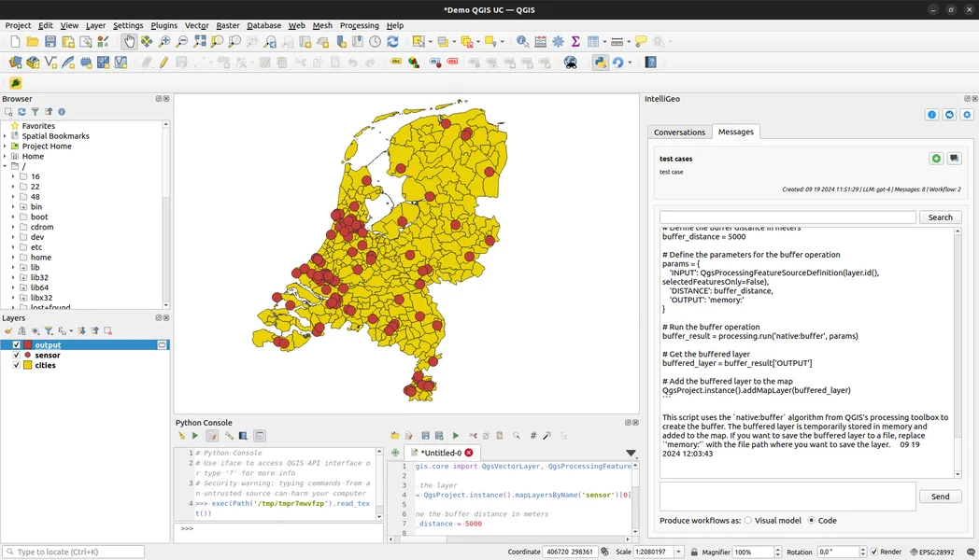Zoom to full extent of map
The height and width of the screenshot is (560, 979).
point(200,42)
